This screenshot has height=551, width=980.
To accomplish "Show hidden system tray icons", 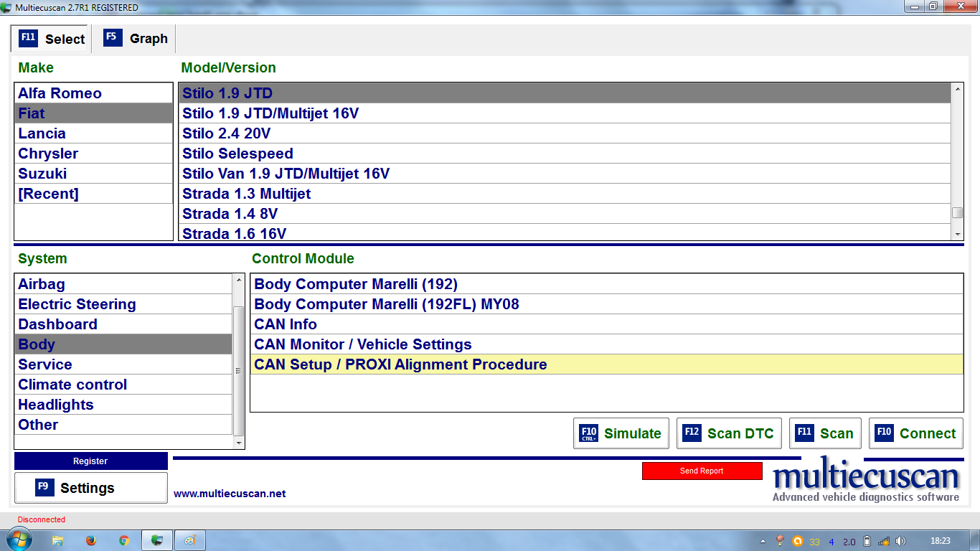I will click(x=763, y=541).
